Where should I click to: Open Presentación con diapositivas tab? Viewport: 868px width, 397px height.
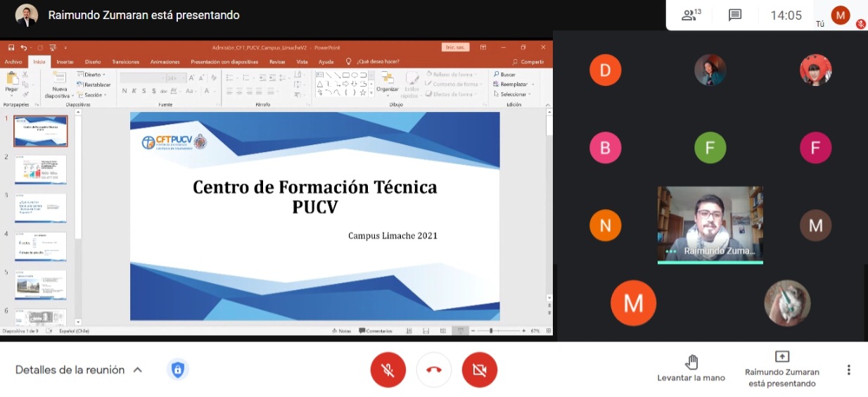(224, 62)
